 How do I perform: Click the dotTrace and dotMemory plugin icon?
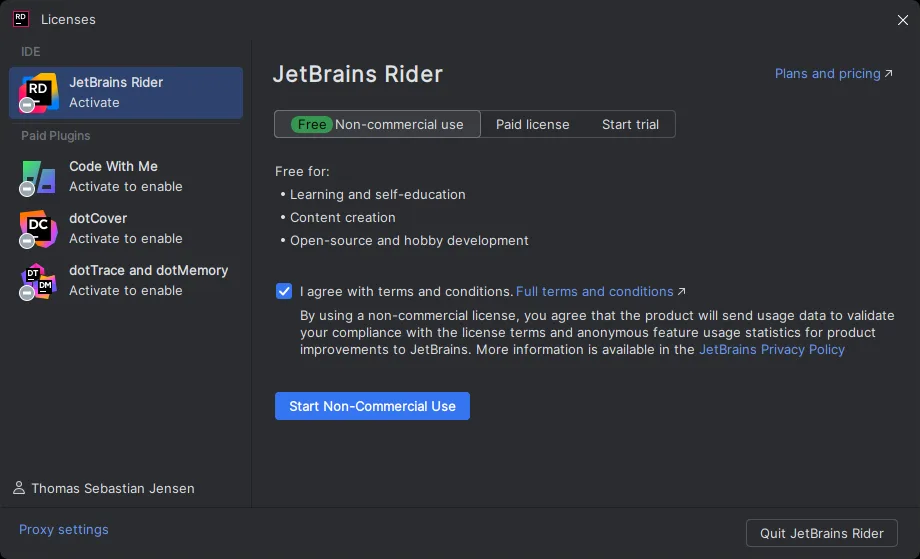coord(38,281)
